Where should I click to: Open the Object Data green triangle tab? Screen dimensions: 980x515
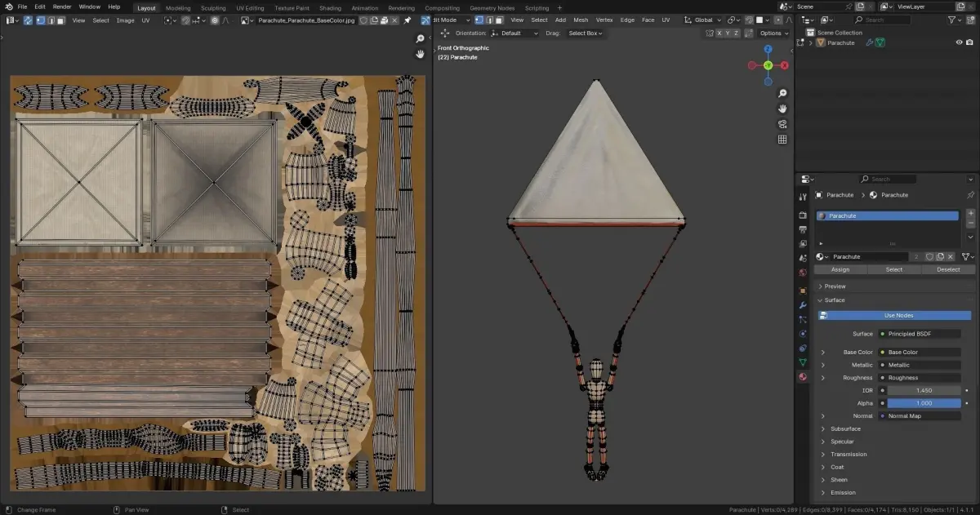pyautogui.click(x=803, y=362)
